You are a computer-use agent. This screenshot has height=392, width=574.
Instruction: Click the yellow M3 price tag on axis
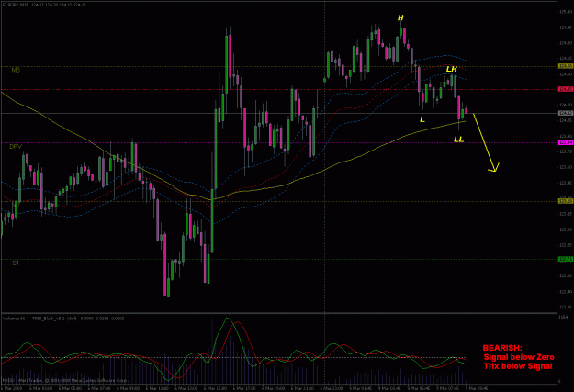[x=566, y=66]
